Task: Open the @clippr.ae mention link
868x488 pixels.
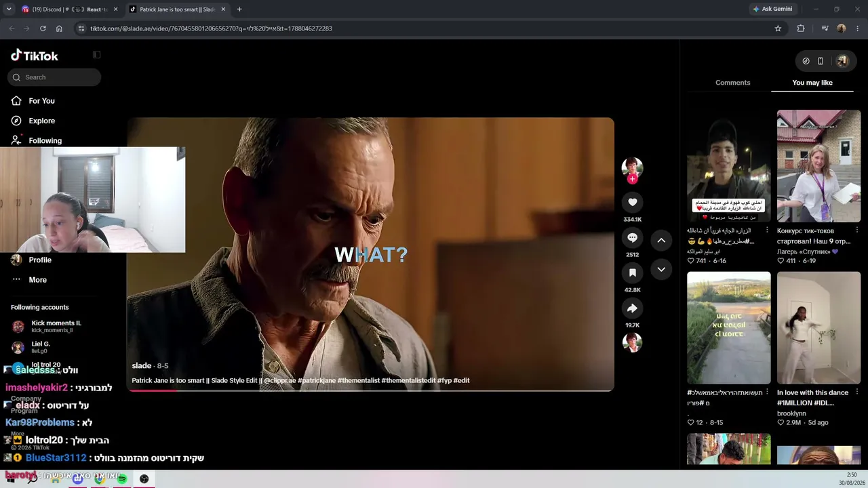Action: (x=280, y=381)
